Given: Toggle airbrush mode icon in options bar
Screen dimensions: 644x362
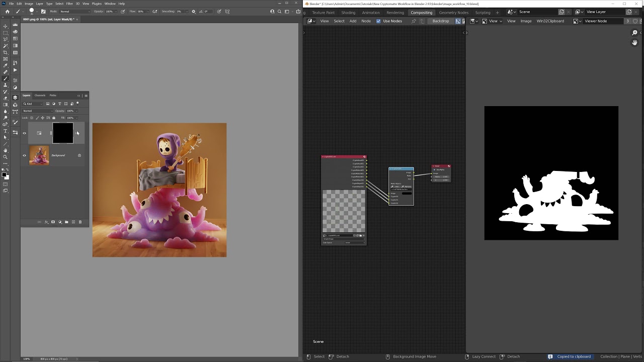Looking at the screenshot, I should click(x=155, y=11).
